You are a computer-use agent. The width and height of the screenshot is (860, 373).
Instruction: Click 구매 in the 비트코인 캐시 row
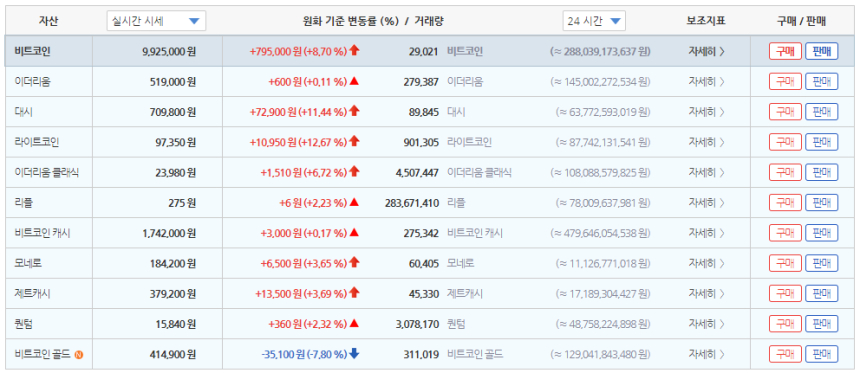coord(785,233)
